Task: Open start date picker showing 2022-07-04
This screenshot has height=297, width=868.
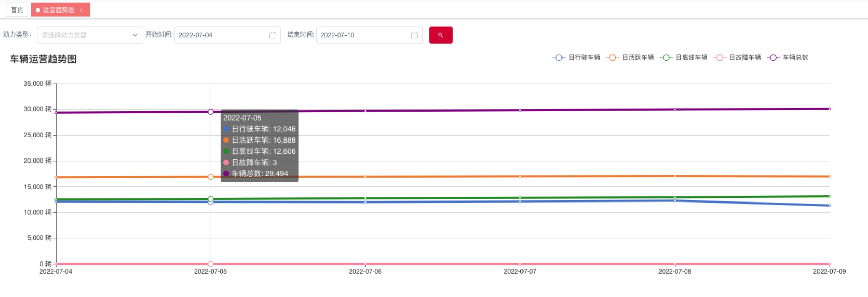Action: (x=220, y=35)
